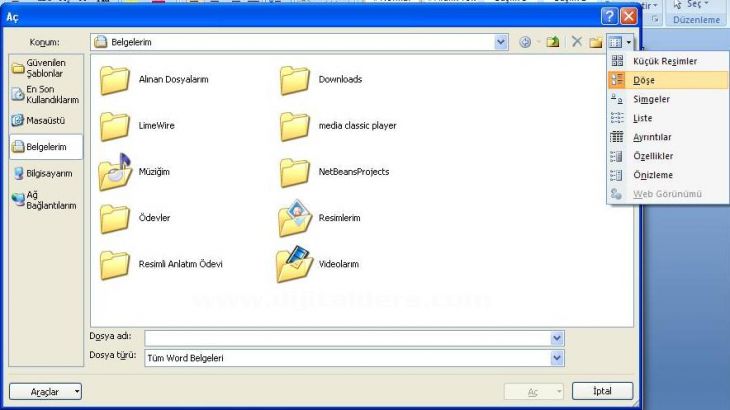Go up one folder level icon
The width and height of the screenshot is (730, 410).
coord(553,42)
